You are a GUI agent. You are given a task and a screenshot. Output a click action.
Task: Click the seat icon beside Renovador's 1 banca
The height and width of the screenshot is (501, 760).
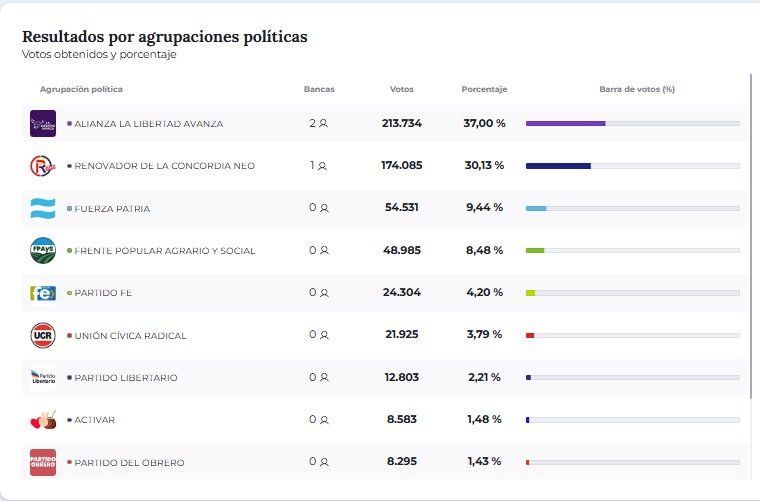click(x=322, y=166)
